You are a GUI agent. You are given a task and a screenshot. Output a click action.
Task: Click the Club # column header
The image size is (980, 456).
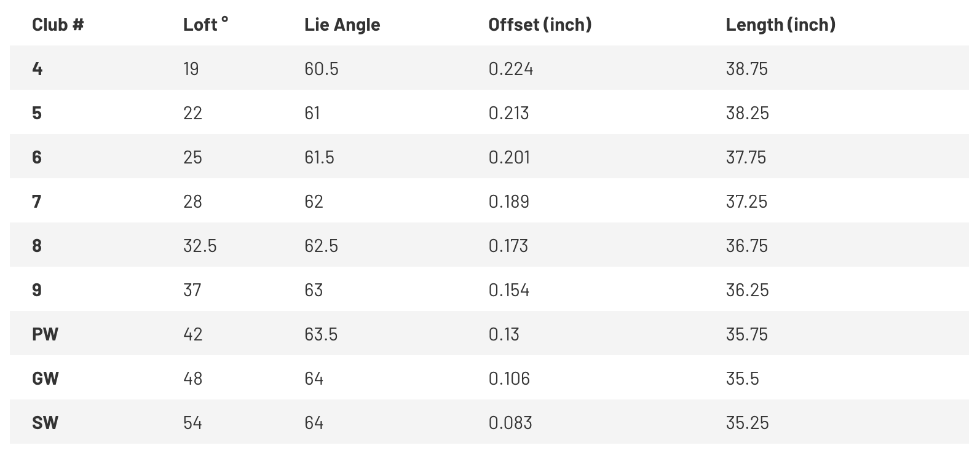point(58,25)
